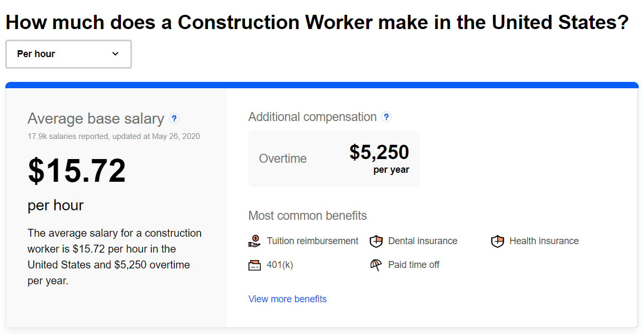Screen dimensions: 644x335
Task: Click the dropdown chevron in the Per hour selector
Action: point(115,54)
